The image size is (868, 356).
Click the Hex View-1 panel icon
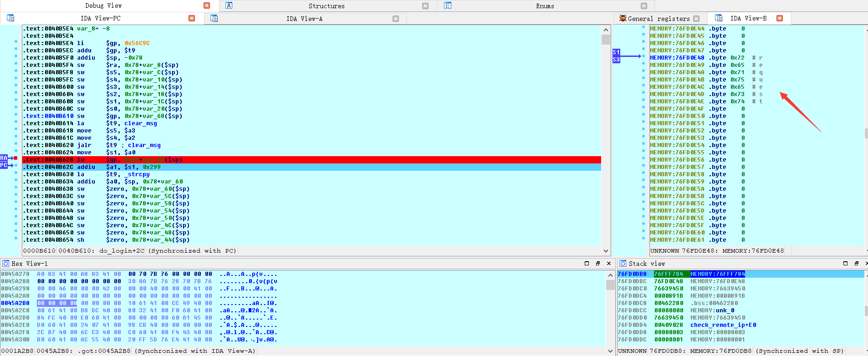[5, 264]
